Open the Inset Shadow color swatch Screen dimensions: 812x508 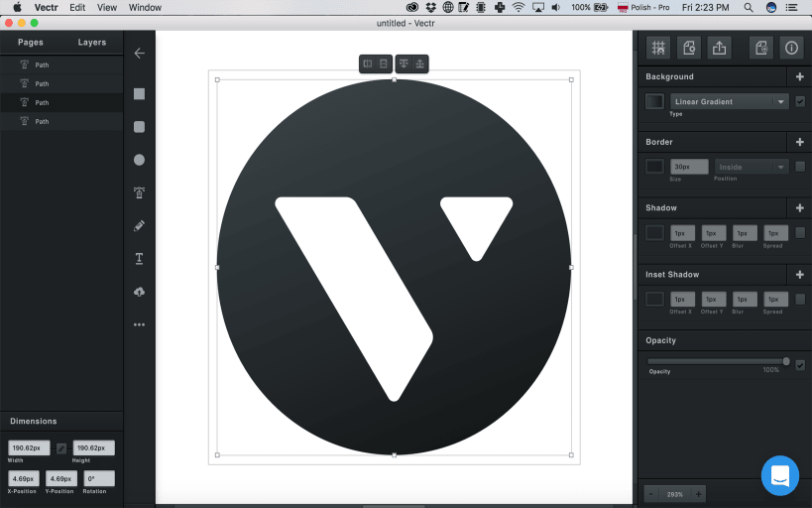tap(654, 299)
